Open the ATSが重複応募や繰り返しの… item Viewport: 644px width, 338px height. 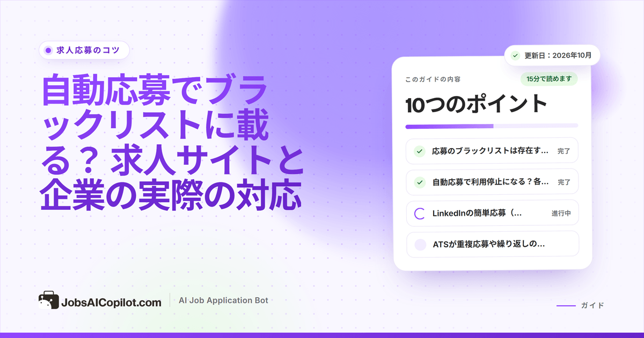point(492,244)
